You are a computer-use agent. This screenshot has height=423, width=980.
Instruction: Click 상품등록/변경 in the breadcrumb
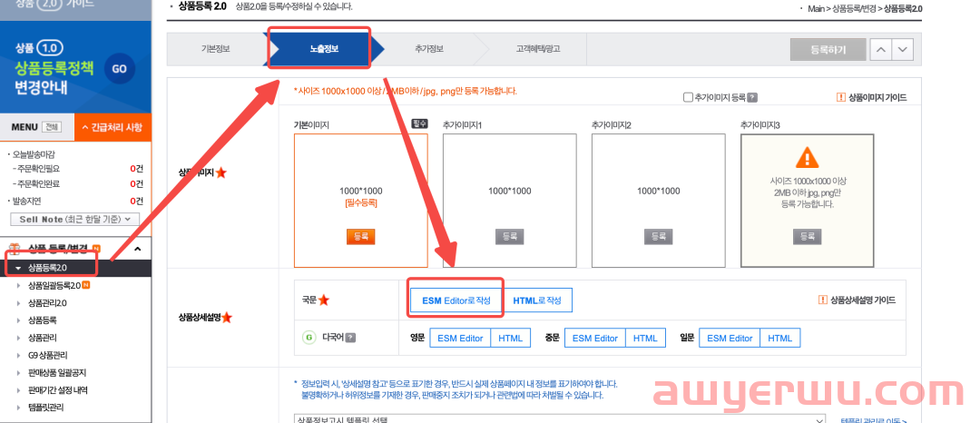[x=855, y=9]
